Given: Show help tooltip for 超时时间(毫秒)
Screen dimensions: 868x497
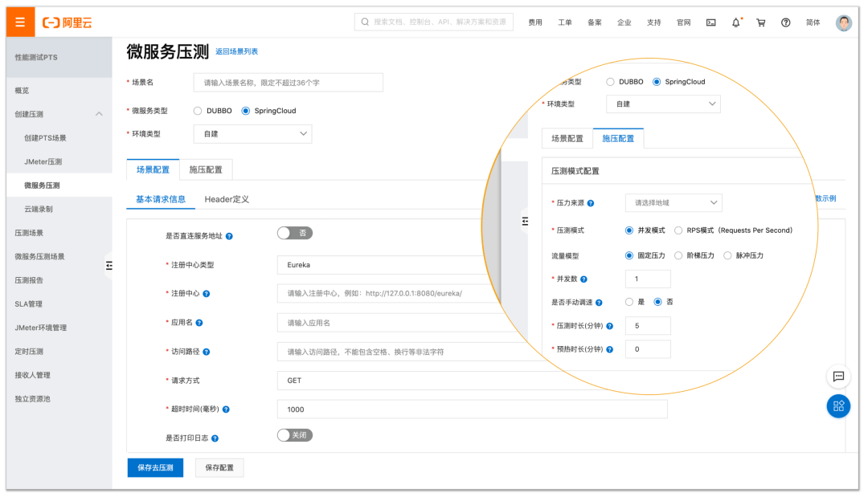Looking at the screenshot, I should tap(226, 409).
